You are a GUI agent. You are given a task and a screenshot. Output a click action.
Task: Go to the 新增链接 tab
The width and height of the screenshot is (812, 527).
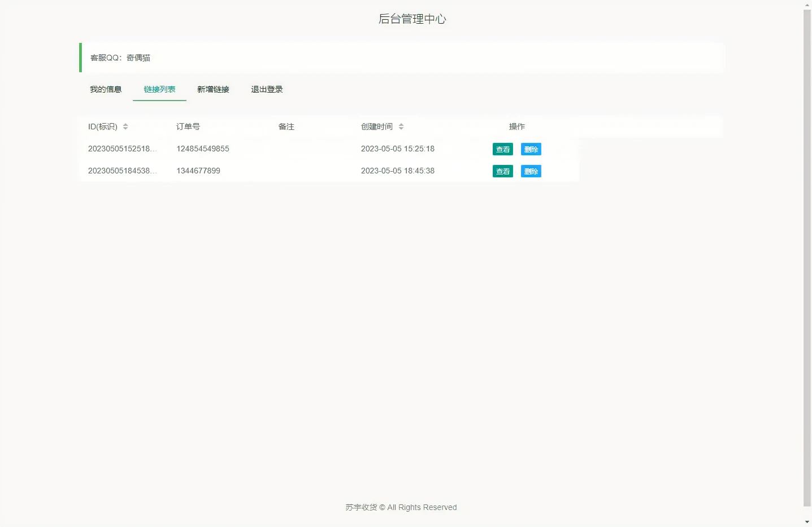click(213, 89)
